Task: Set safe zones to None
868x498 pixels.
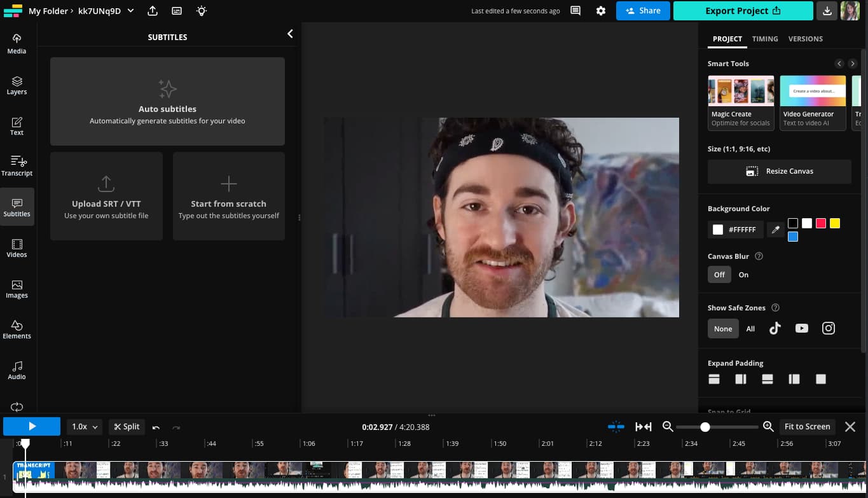Action: point(723,329)
